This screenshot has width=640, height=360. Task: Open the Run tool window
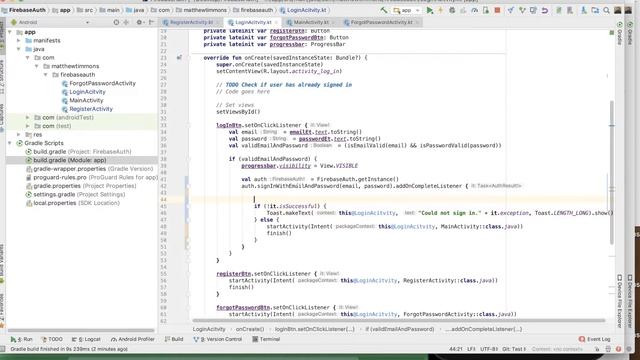click(x=22, y=339)
